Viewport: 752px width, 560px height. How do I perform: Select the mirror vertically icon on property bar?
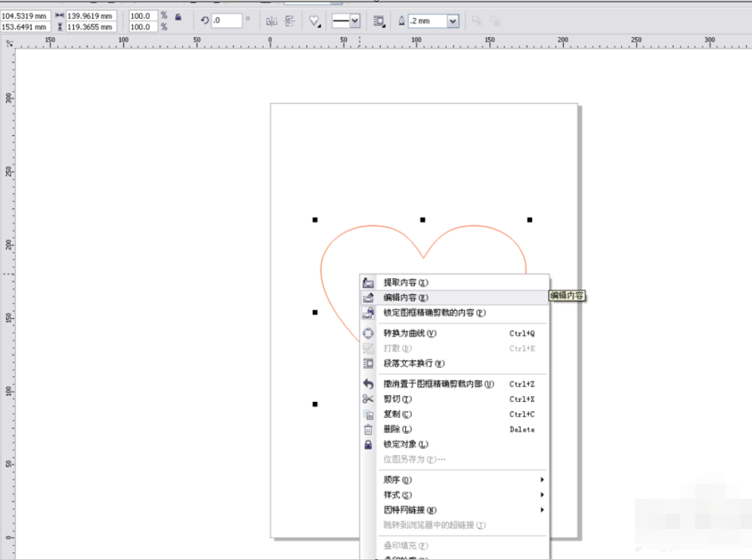[288, 20]
